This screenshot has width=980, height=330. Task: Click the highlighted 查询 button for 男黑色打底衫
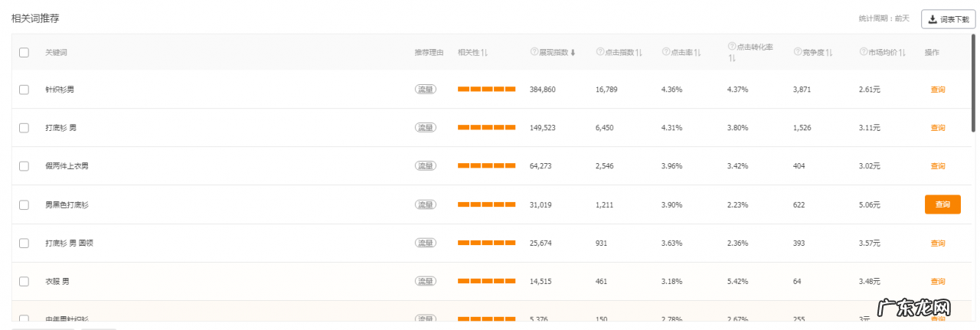pyautogui.click(x=942, y=204)
